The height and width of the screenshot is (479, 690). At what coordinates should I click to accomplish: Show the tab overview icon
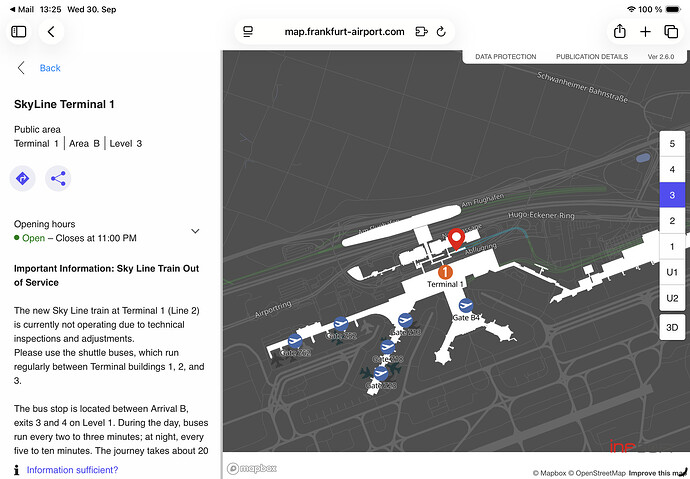tap(671, 32)
